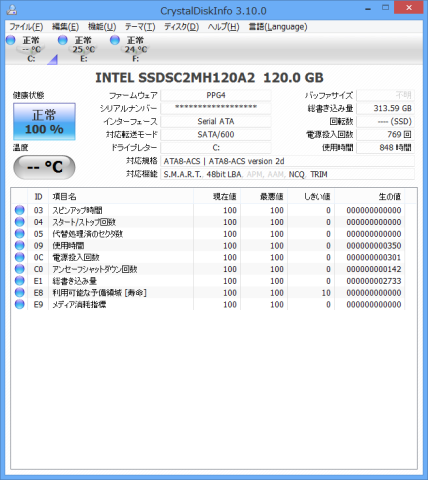Close the CrystalDiskInfo window
The image size is (428, 480).
(x=409, y=8)
